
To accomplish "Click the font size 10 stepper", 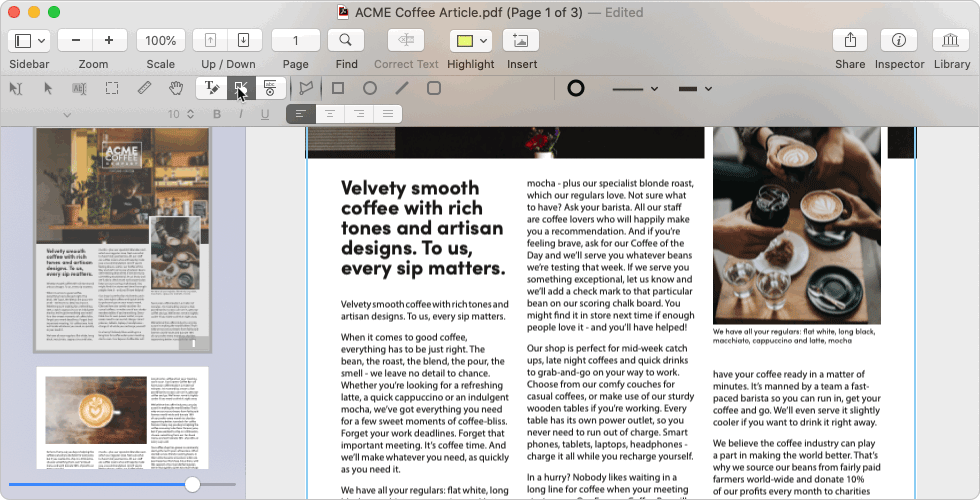I will (190, 114).
